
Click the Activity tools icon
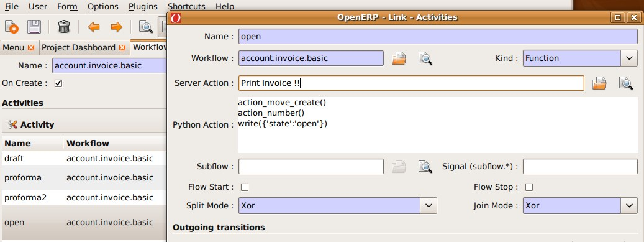coord(13,124)
